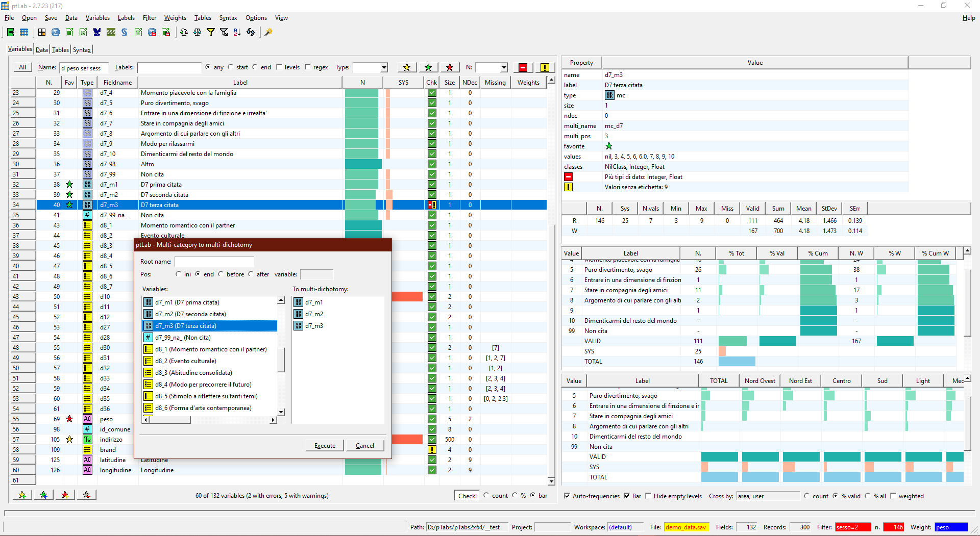Filter by red star favorites
980x536 pixels.
pos(450,67)
